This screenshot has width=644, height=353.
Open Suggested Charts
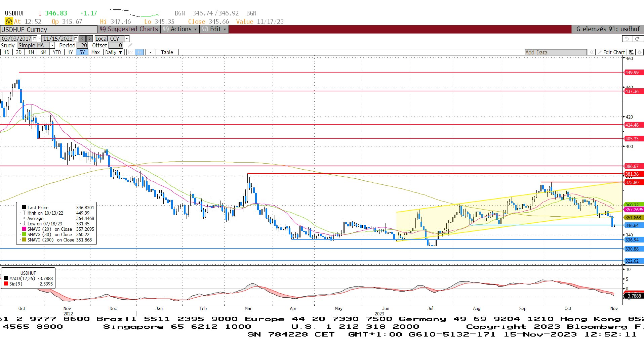click(x=129, y=29)
